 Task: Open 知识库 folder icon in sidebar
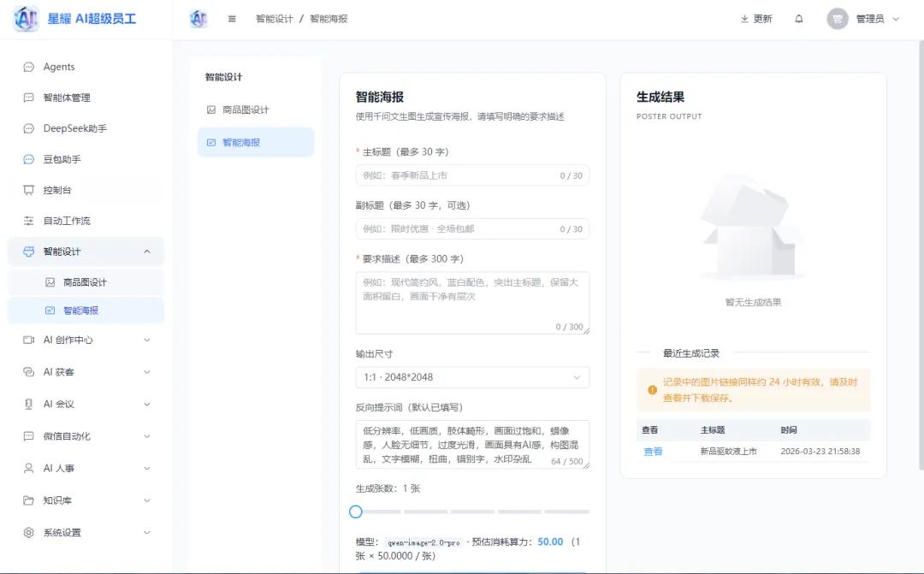tap(27, 500)
